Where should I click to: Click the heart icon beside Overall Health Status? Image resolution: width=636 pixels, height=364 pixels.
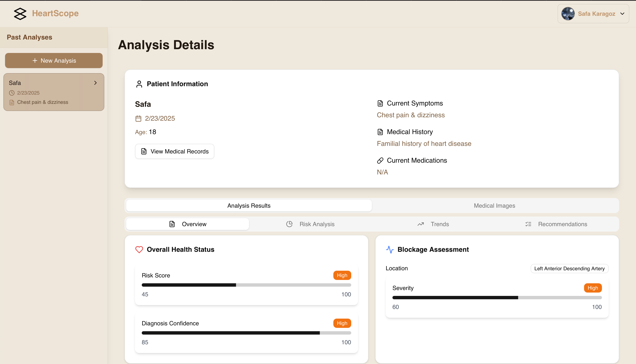click(x=139, y=249)
